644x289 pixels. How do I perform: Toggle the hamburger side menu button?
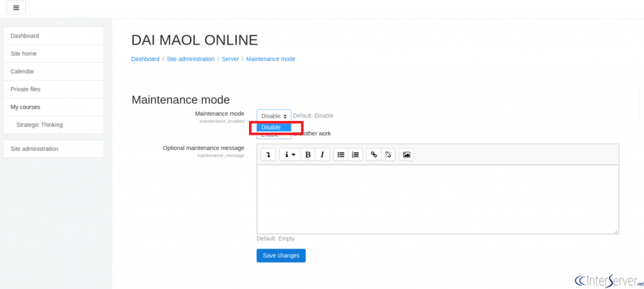(16, 8)
